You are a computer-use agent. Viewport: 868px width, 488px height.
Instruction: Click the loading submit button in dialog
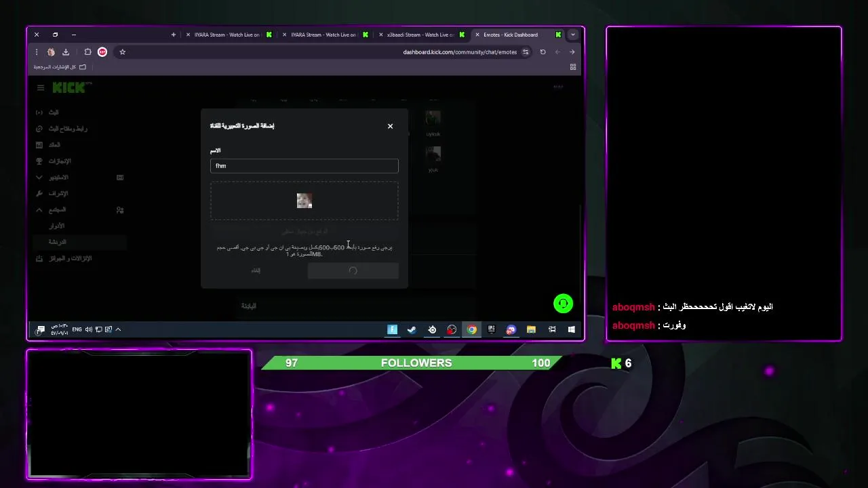pos(353,270)
